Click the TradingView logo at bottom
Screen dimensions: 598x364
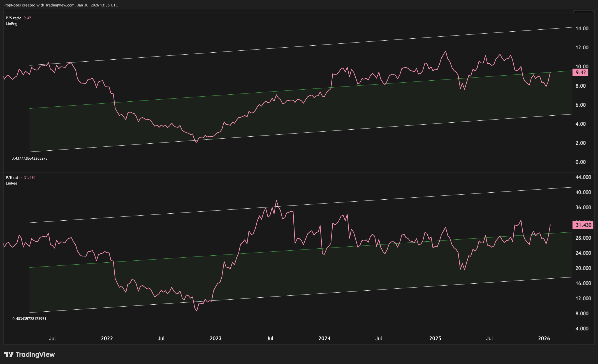29,354
